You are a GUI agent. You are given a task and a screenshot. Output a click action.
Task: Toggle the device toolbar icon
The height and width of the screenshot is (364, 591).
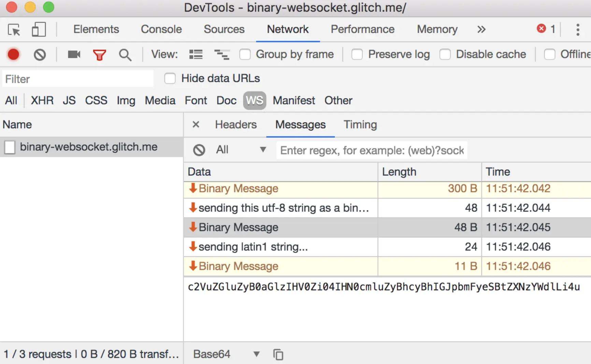(39, 30)
